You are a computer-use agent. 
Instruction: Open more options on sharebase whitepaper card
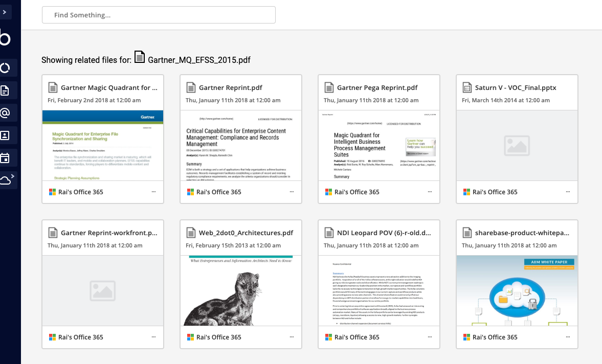coord(568,337)
